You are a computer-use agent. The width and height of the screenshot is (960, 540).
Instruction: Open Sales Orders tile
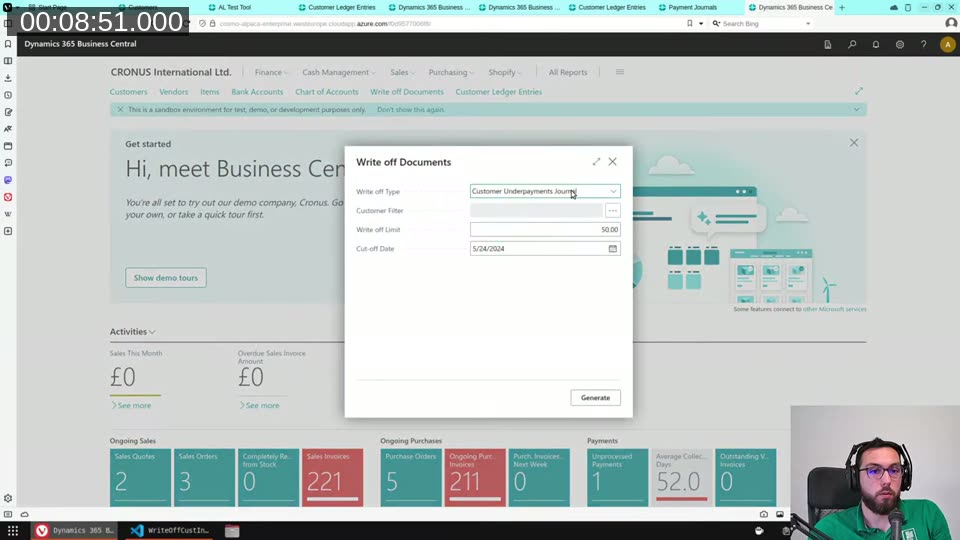[x=204, y=478]
